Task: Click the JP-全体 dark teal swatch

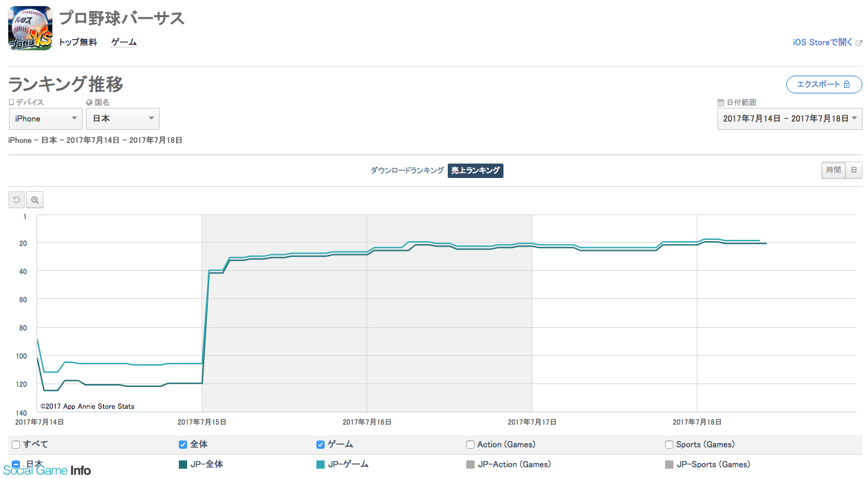Action: pos(183,465)
